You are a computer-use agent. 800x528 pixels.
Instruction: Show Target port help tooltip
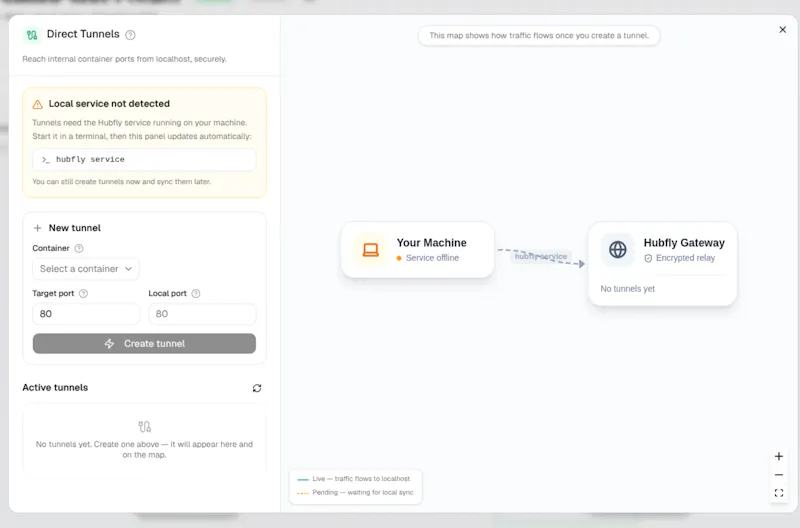click(84, 293)
